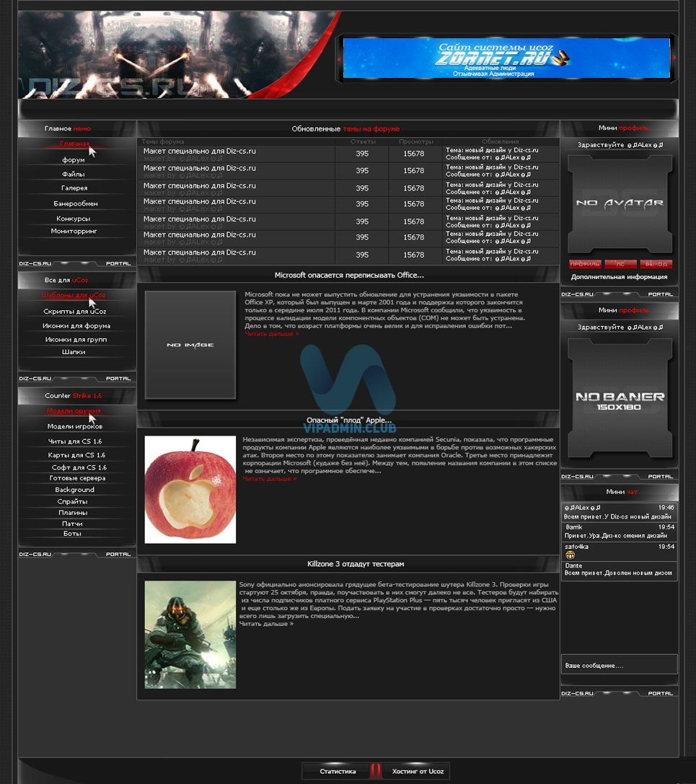Open the Background category
Screen dimensions: 696x784
74,490
